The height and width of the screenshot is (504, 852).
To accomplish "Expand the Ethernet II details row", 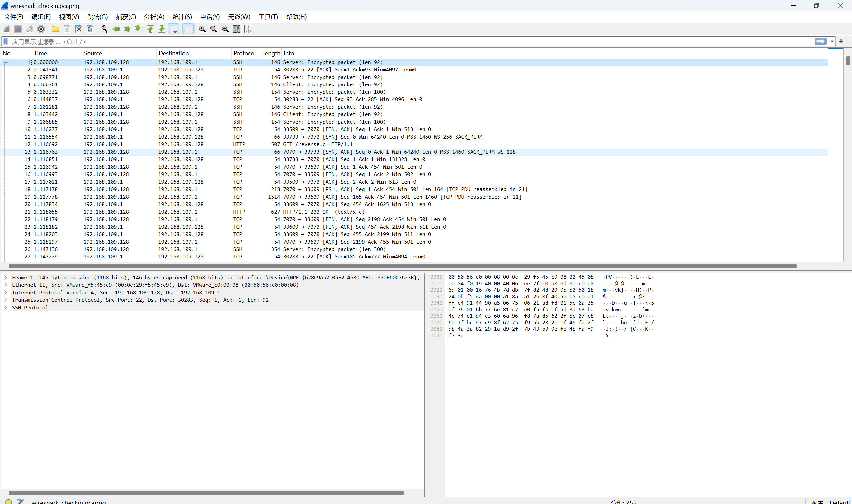I will pos(5,285).
